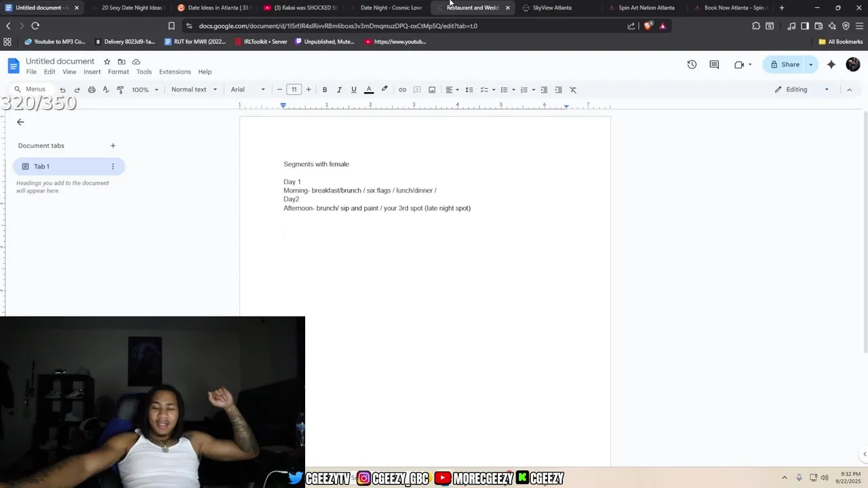Rename the Untitled document title

tap(60, 62)
